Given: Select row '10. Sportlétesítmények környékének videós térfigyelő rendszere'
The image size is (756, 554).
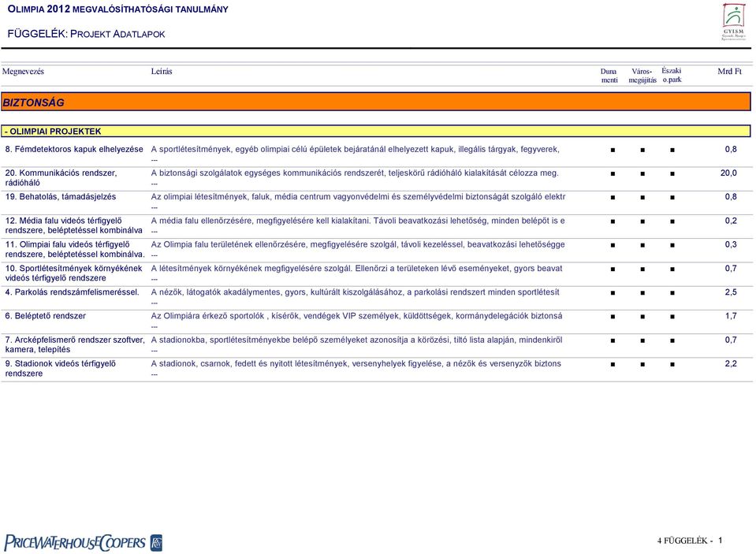Looking at the screenshot, I should [x=376, y=273].
